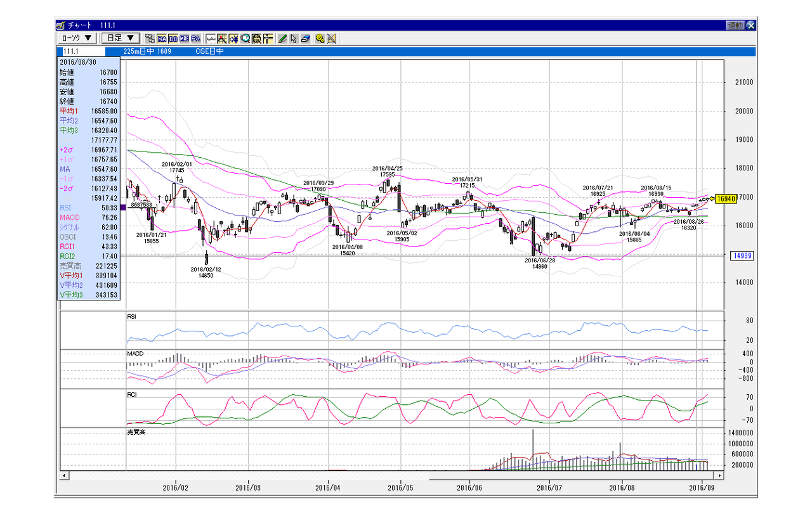The image size is (812, 514).
Task: Click the horizontal scrollbar right arrow
Action: point(720,475)
